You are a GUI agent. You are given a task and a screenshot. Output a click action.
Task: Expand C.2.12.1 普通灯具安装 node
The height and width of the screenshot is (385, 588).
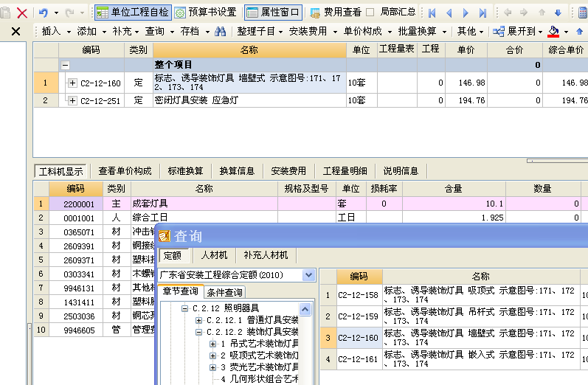click(198, 321)
